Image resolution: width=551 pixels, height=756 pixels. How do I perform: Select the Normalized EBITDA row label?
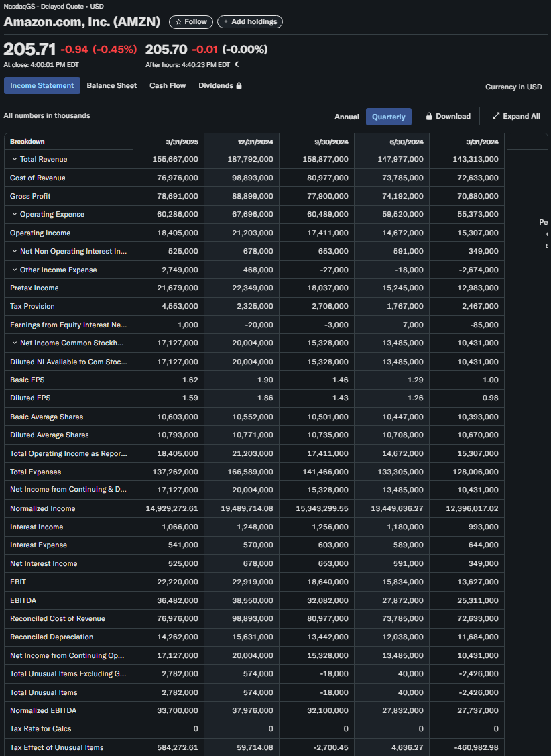(44, 710)
